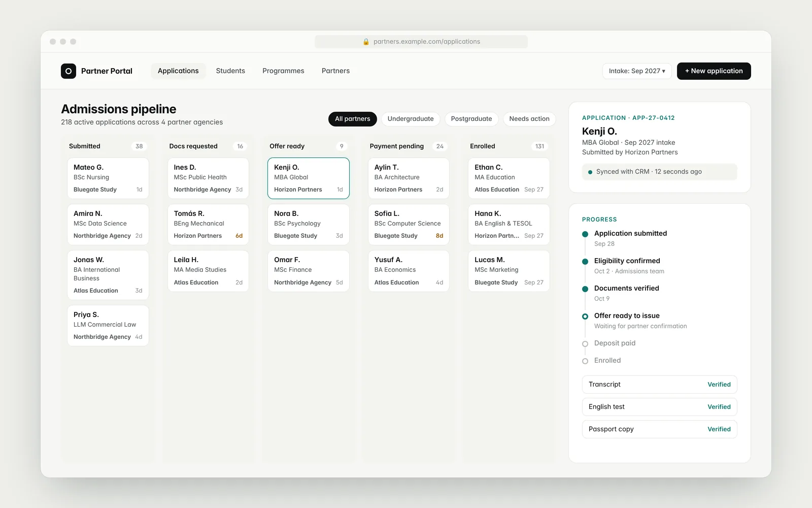Image resolution: width=812 pixels, height=508 pixels.
Task: Select Sofia L. BSc Computer Science card
Action: 409,225
